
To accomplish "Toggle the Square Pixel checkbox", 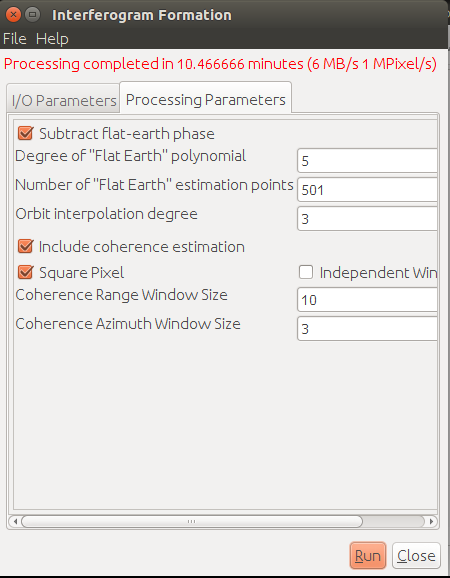I will click(25, 273).
